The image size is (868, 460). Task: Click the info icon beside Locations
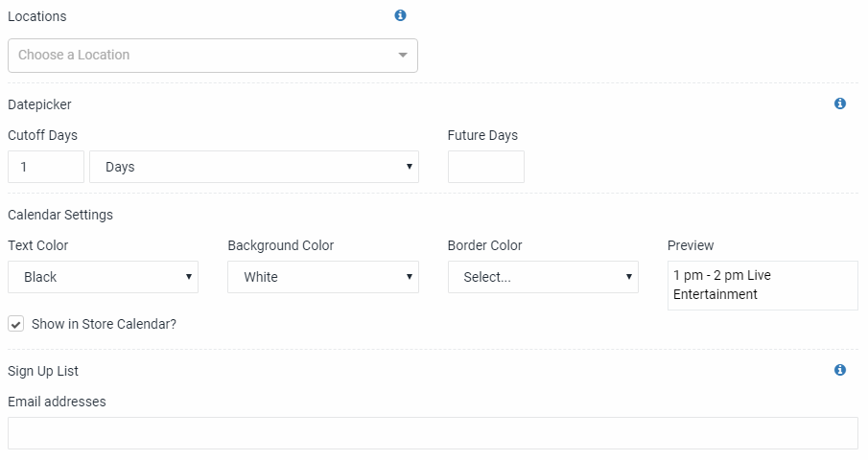pos(400,15)
